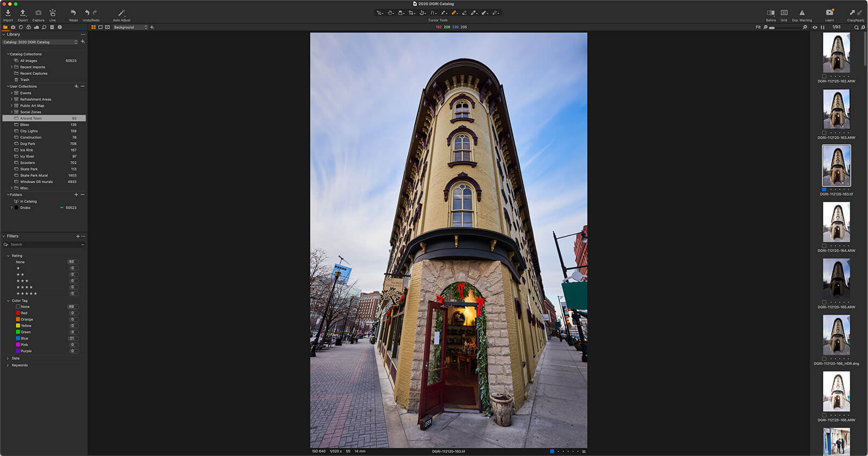This screenshot has height=456, width=868.
Task: Open the Library folder tool tab
Action: (x=5, y=27)
